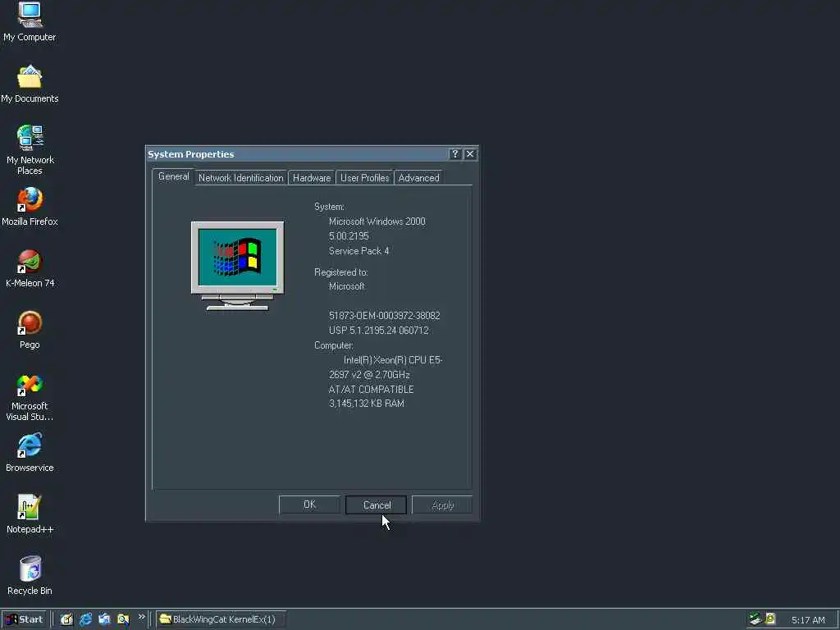Screen dimensions: 840x630
Task: Select the Microsoft Visual Studio shortcut
Action: 30,397
